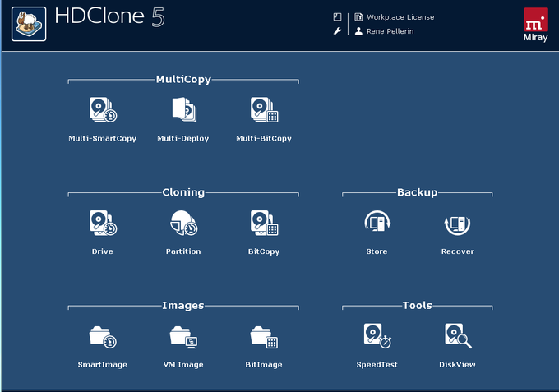Click the window layout icon

coord(337,16)
